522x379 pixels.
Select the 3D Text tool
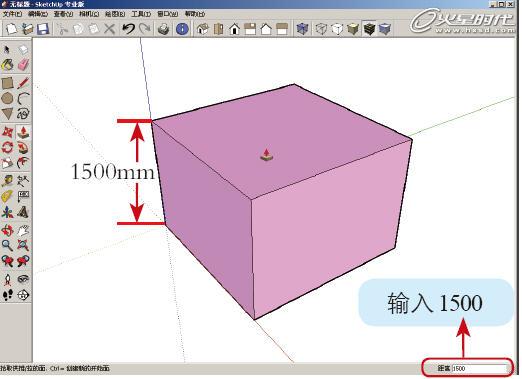click(x=23, y=212)
